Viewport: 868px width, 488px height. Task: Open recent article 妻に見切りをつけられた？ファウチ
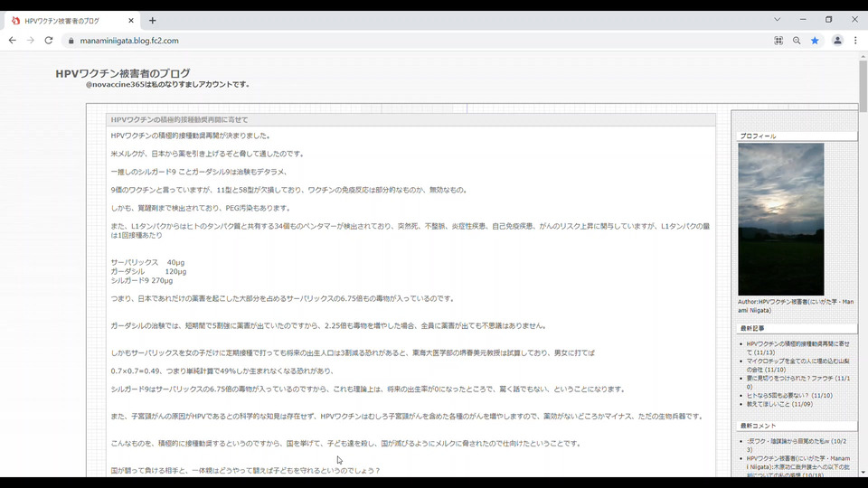[x=797, y=381]
